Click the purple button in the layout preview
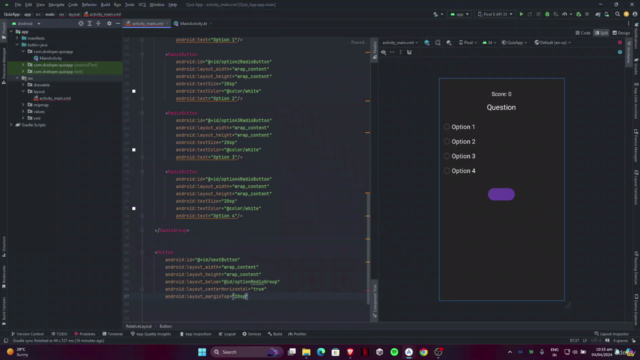The image size is (640, 360). pyautogui.click(x=501, y=194)
